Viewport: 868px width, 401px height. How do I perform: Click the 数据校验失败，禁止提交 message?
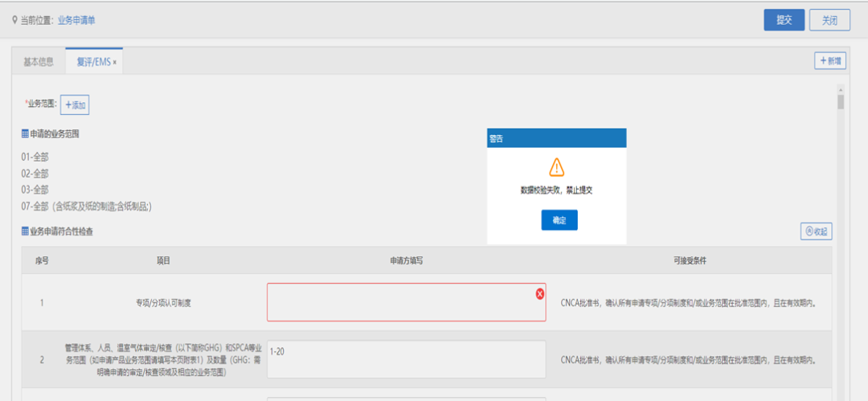pyautogui.click(x=557, y=190)
